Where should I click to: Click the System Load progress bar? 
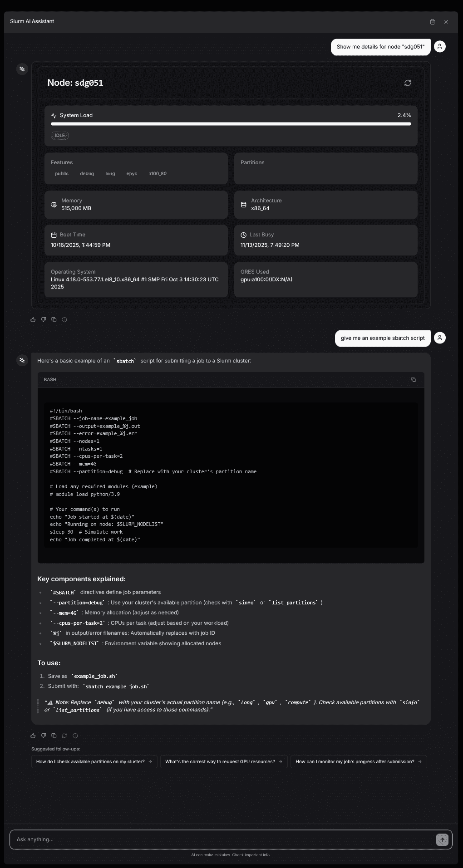231,124
